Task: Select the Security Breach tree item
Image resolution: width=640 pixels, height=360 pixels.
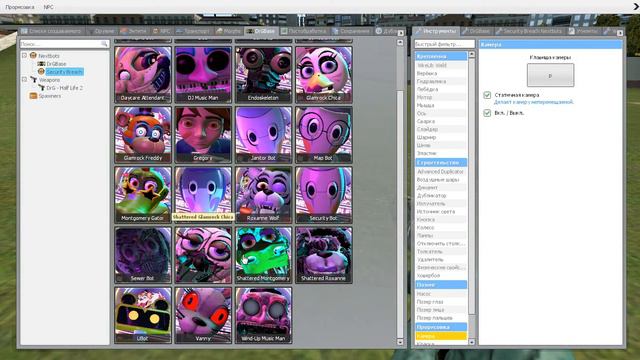Action: pyautogui.click(x=64, y=72)
